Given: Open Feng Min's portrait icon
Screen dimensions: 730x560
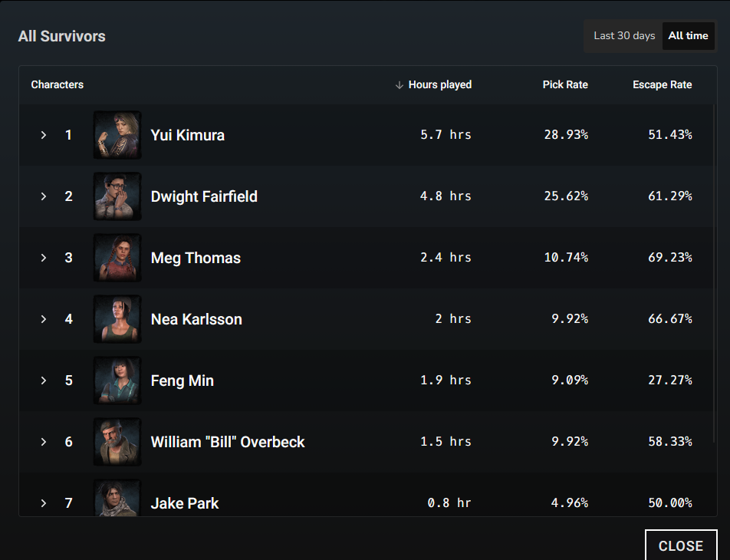Looking at the screenshot, I should click(117, 380).
